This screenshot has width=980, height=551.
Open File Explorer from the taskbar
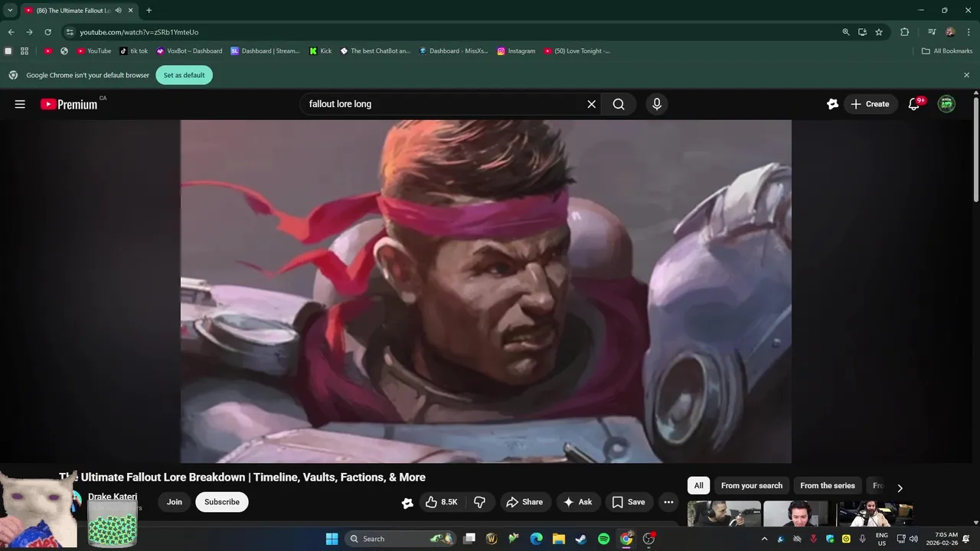tap(559, 539)
